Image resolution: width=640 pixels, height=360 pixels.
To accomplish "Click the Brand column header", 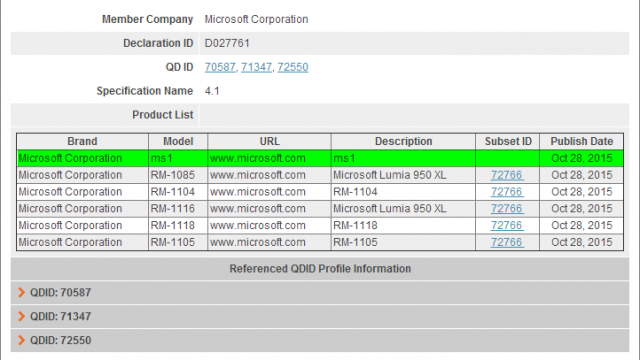I will coord(82,141).
